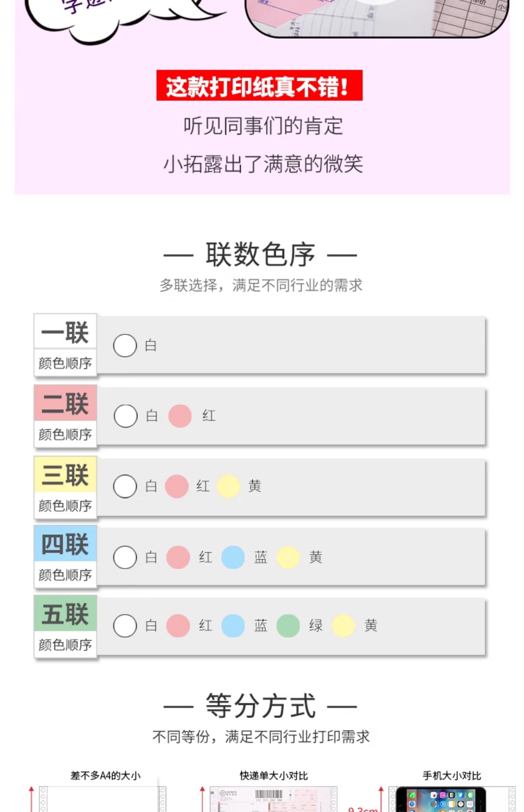The height and width of the screenshot is (812, 524).
Task: Select the red circle in the 二联 row
Action: click(180, 416)
